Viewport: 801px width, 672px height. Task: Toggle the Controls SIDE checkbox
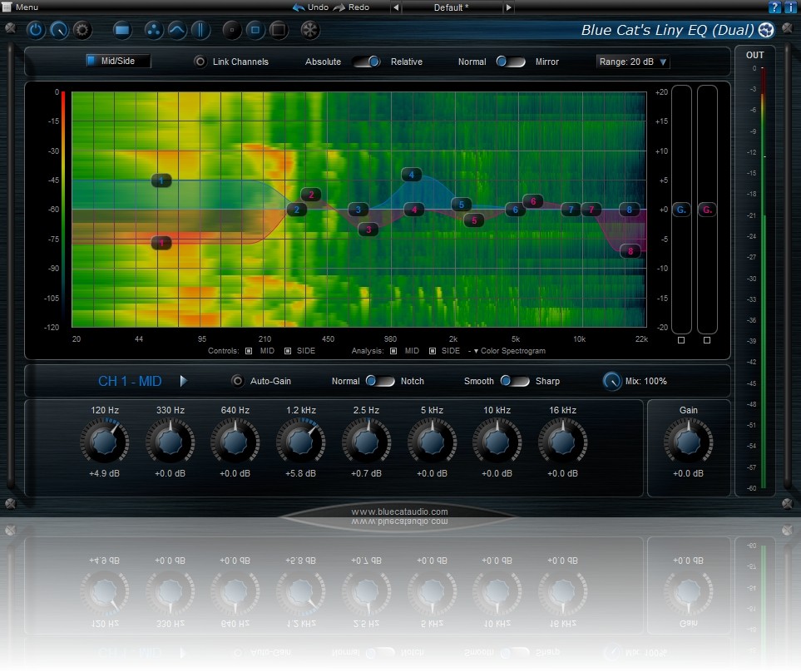tap(288, 351)
